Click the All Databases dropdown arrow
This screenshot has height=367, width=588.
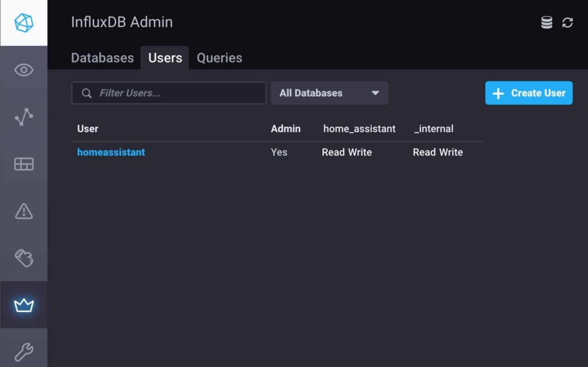click(x=375, y=93)
